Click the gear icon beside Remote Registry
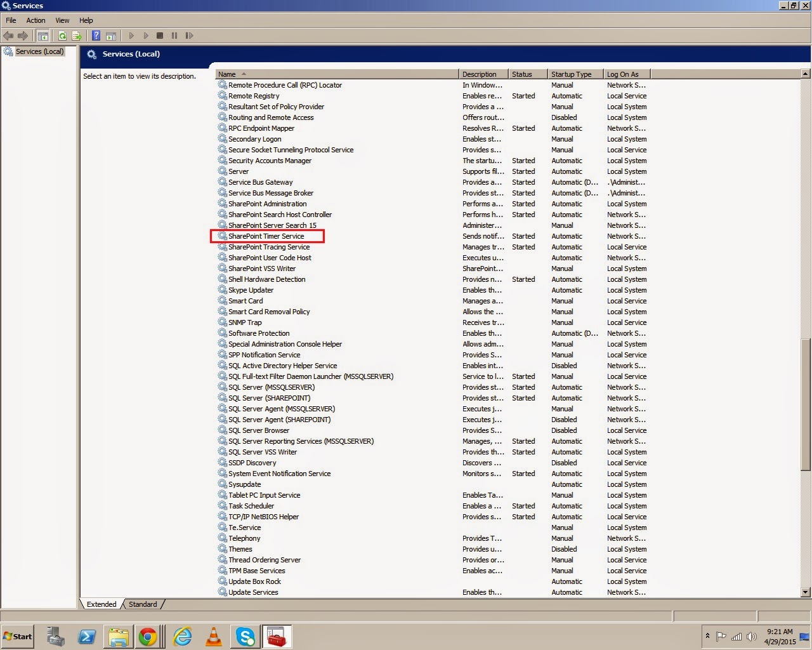 click(x=223, y=95)
